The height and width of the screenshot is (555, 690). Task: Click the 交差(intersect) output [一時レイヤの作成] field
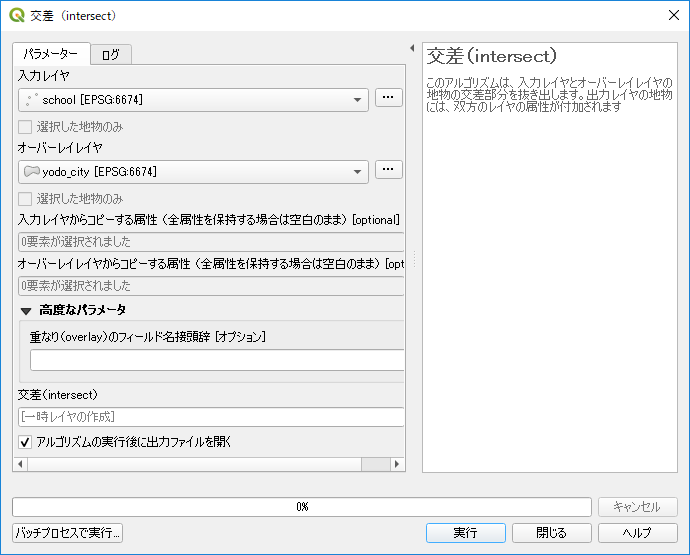(211, 417)
